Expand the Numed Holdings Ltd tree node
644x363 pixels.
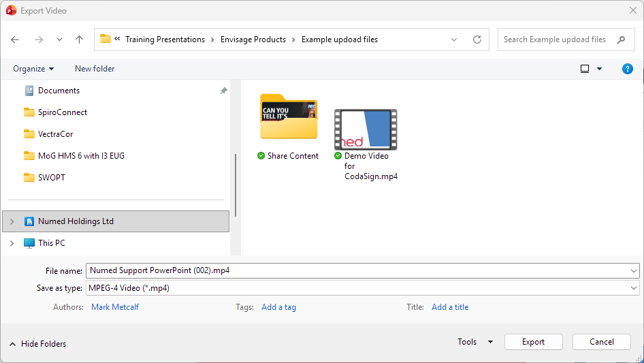pyautogui.click(x=12, y=221)
